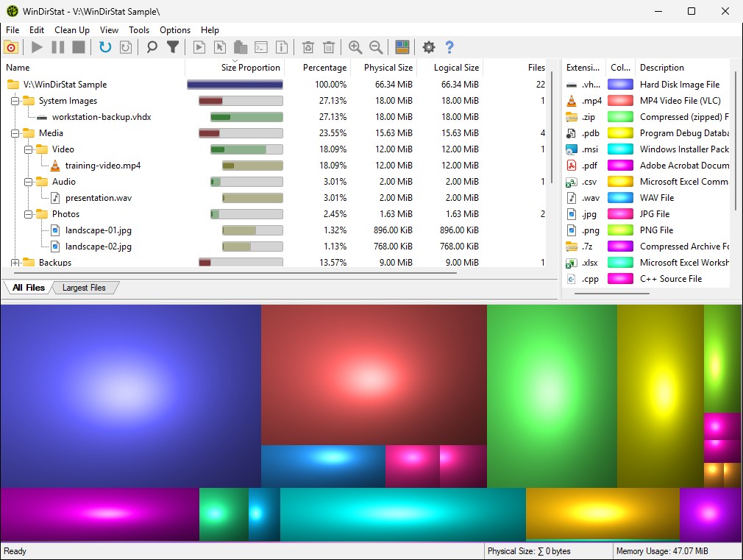Viewport: 743px width, 560px height.
Task: Zoom in on the treemap
Action: pyautogui.click(x=355, y=47)
